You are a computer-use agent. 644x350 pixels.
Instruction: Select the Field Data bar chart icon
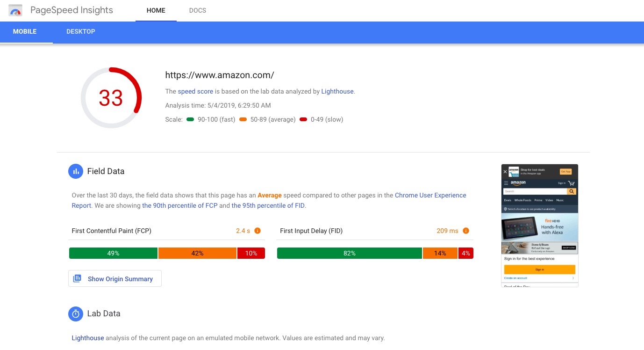pyautogui.click(x=76, y=171)
